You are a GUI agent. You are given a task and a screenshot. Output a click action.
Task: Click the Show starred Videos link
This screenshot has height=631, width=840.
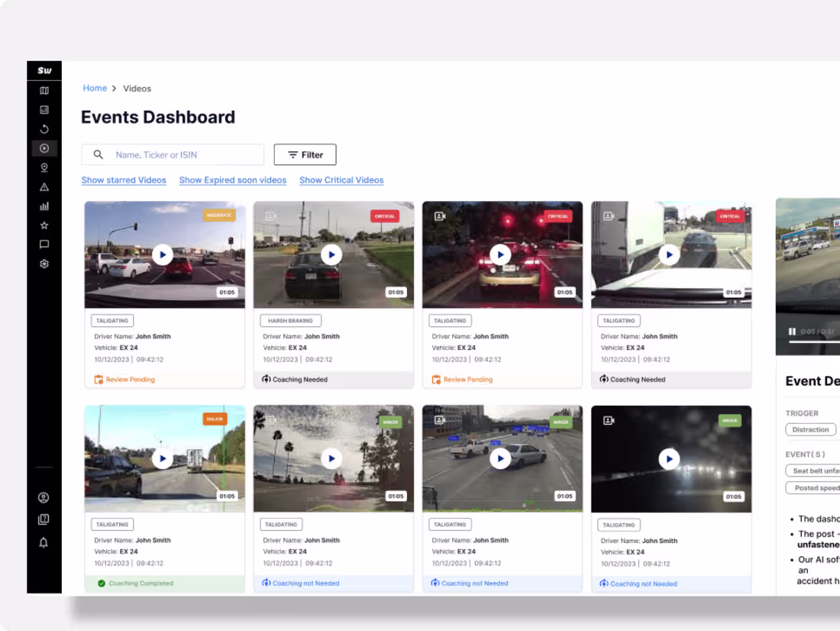pyautogui.click(x=124, y=180)
